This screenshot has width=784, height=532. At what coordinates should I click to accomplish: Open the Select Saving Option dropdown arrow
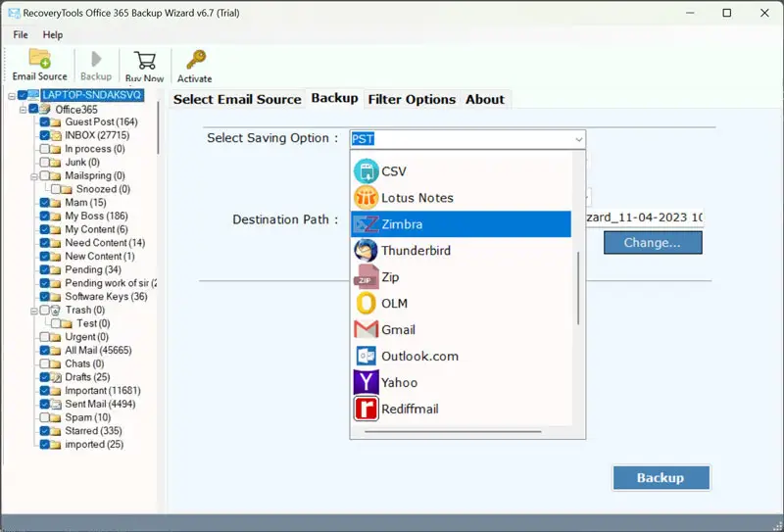pos(578,139)
